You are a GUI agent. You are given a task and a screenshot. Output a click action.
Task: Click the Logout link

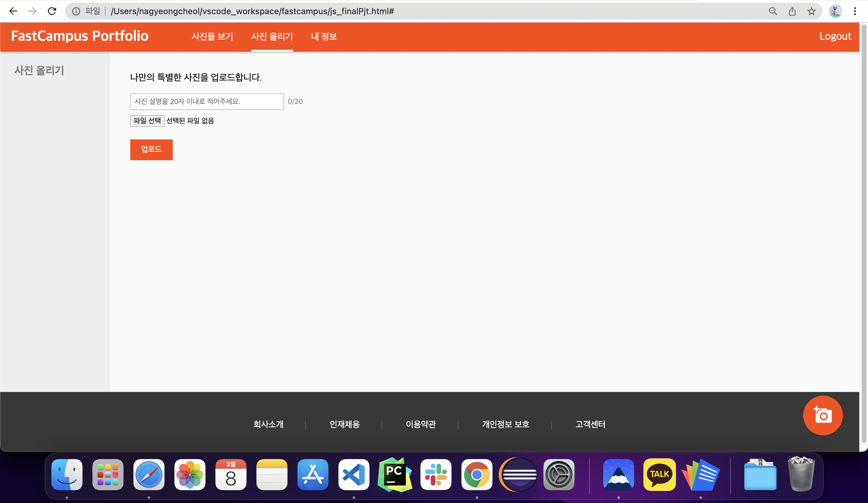click(x=835, y=36)
